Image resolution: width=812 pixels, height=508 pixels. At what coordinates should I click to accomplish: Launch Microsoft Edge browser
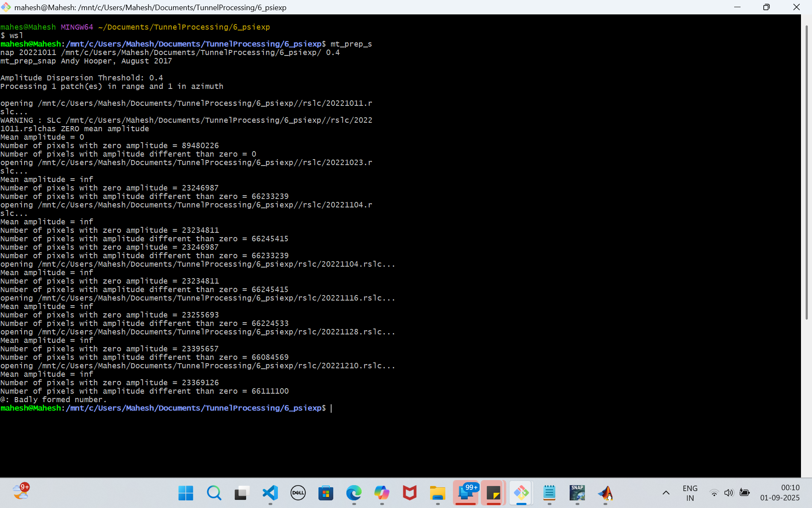pyautogui.click(x=354, y=493)
